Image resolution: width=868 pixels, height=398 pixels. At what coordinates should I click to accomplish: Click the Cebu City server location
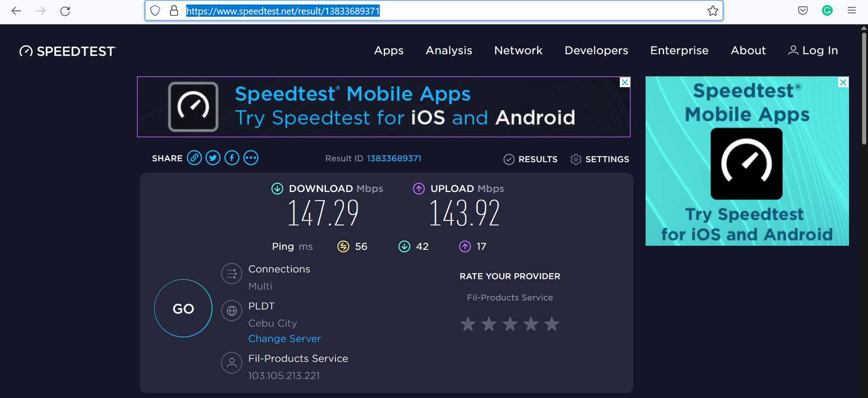[273, 323]
